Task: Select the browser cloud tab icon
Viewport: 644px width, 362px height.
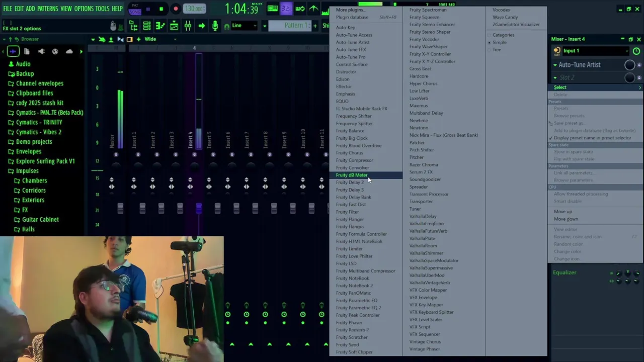Action: (x=69, y=51)
